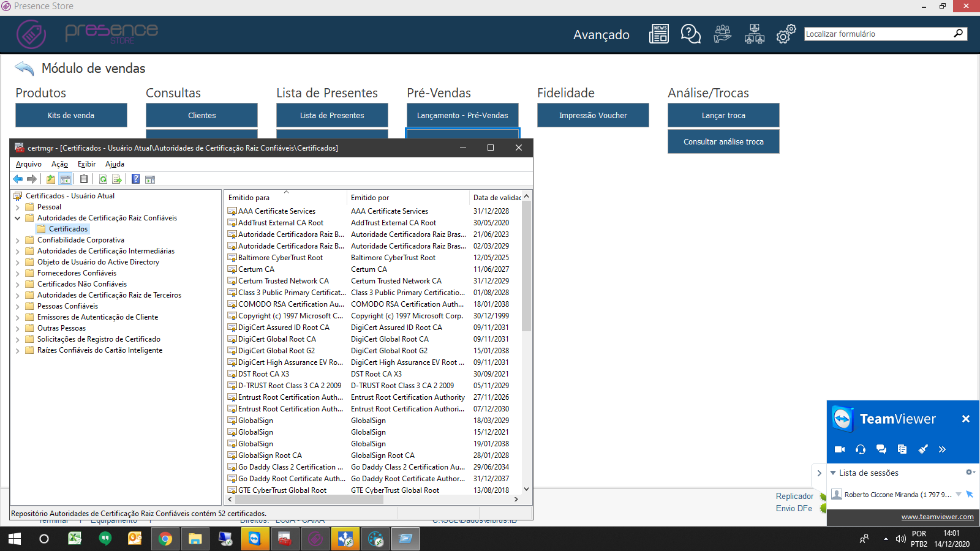Click the back arrow beside Módulo de vendas

coord(24,68)
